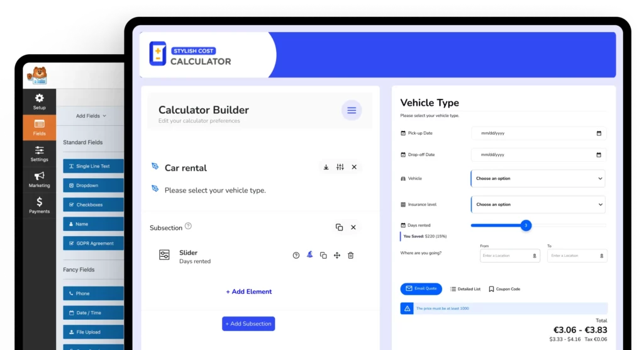The width and height of the screenshot is (644, 350).
Task: Duplicate the Subsection with copy icon
Action: pyautogui.click(x=339, y=227)
